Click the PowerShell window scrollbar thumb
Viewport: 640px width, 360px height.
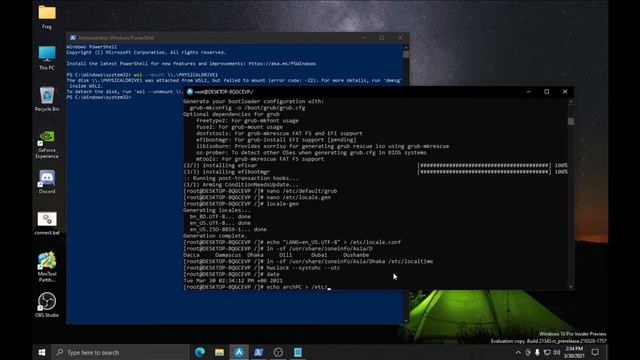[406, 54]
